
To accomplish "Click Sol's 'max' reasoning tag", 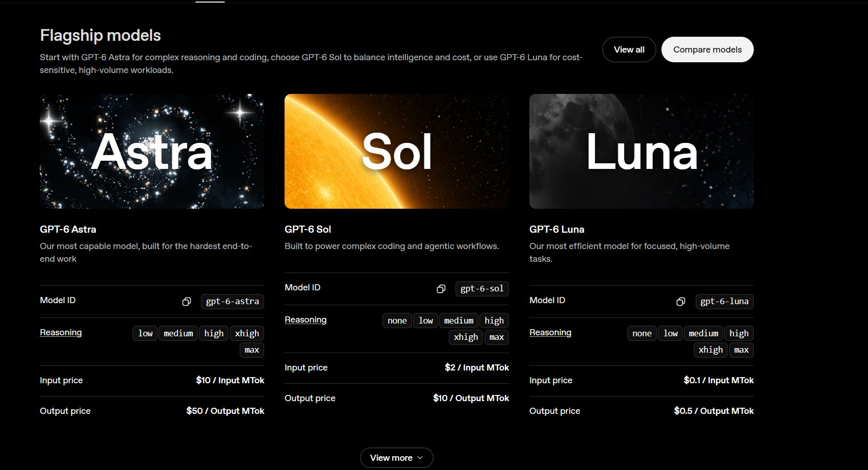I will click(x=497, y=337).
